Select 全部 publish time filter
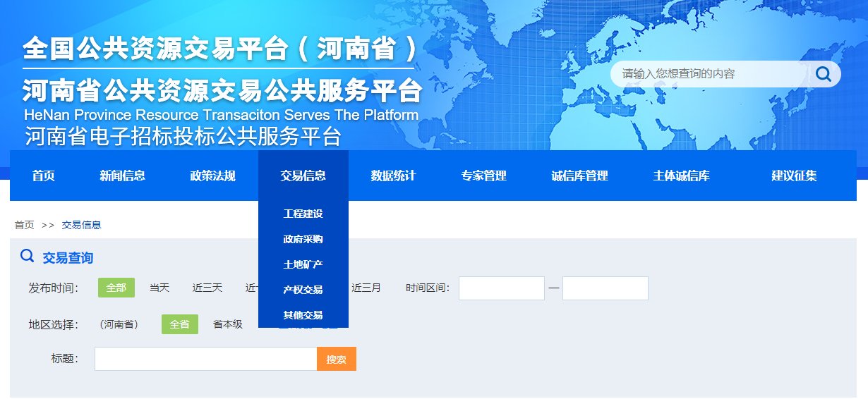Viewport: 868px width, 399px height. point(116,288)
